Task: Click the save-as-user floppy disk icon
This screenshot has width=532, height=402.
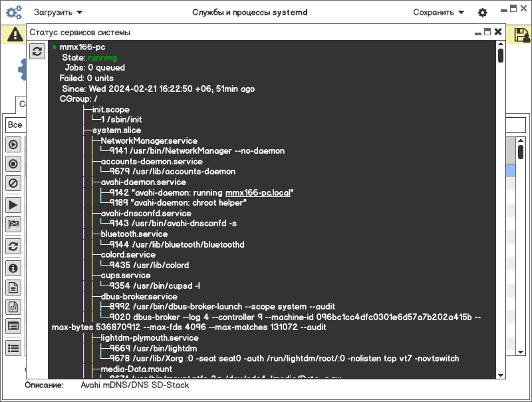Action: coord(522,35)
